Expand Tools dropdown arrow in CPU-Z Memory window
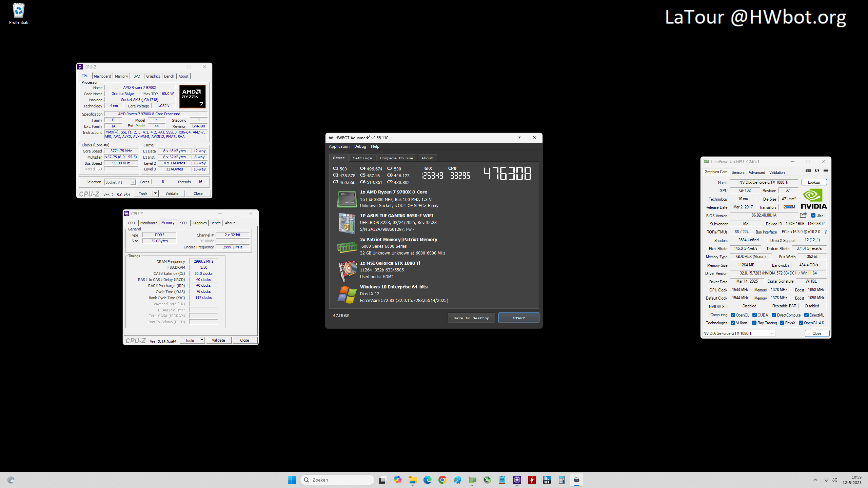Viewport: 868px width, 488px height. (x=202, y=340)
